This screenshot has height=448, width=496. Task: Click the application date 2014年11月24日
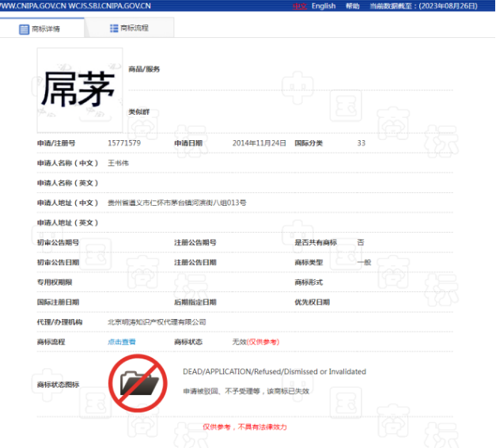click(259, 143)
